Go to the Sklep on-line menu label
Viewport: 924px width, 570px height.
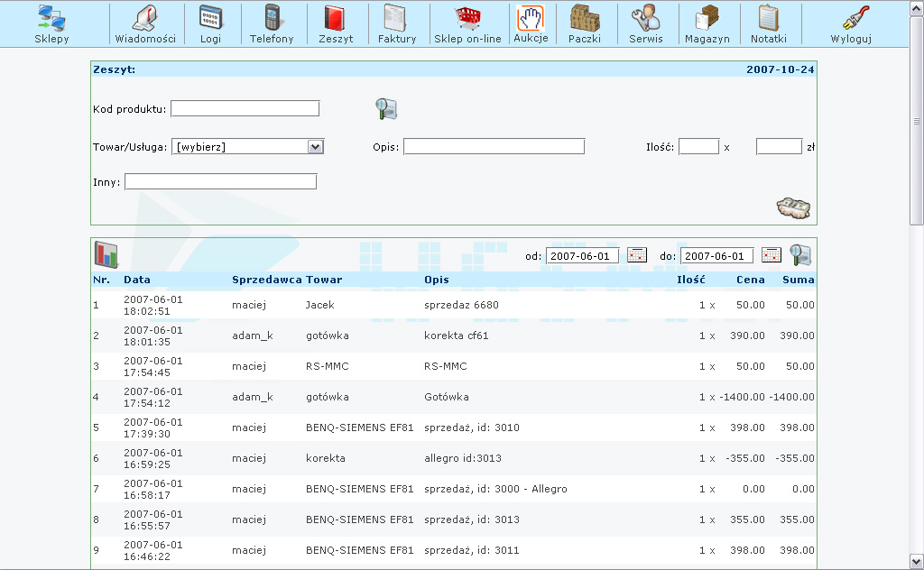click(x=468, y=39)
